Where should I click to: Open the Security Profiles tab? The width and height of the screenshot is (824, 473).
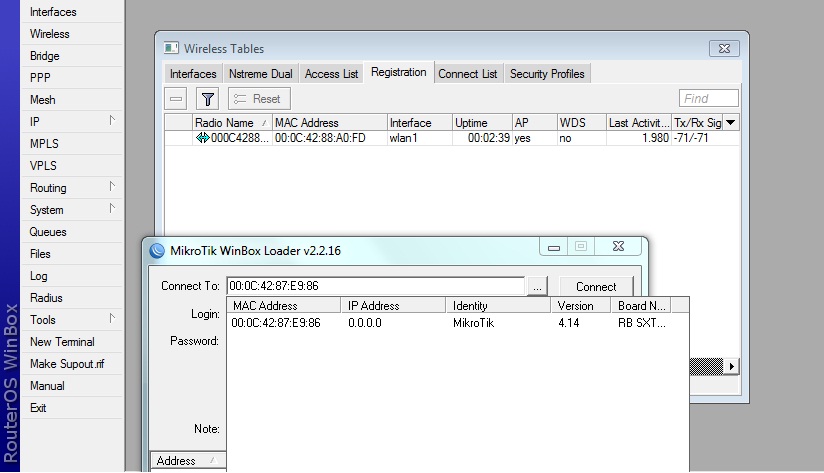click(547, 74)
